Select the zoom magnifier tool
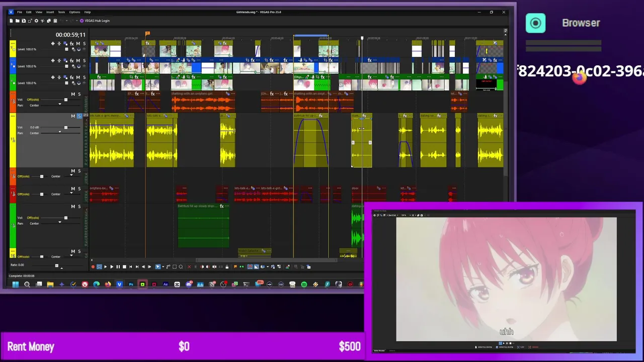This screenshot has width=644, height=362. (x=181, y=267)
